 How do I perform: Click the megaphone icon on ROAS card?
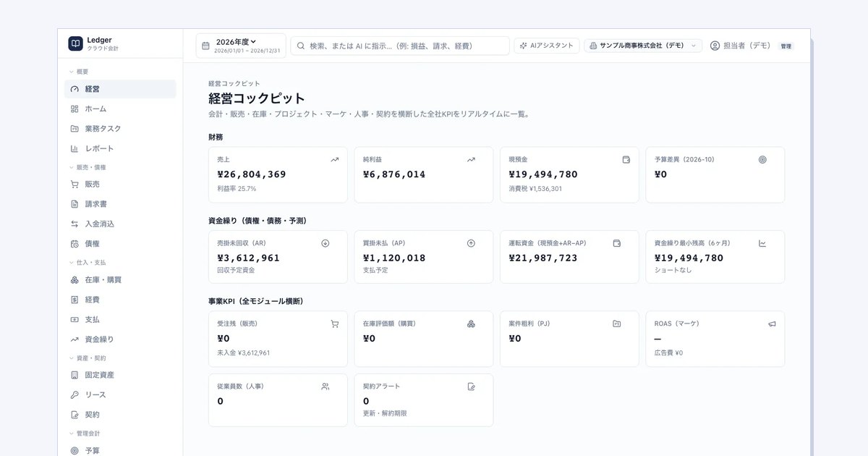[772, 324]
